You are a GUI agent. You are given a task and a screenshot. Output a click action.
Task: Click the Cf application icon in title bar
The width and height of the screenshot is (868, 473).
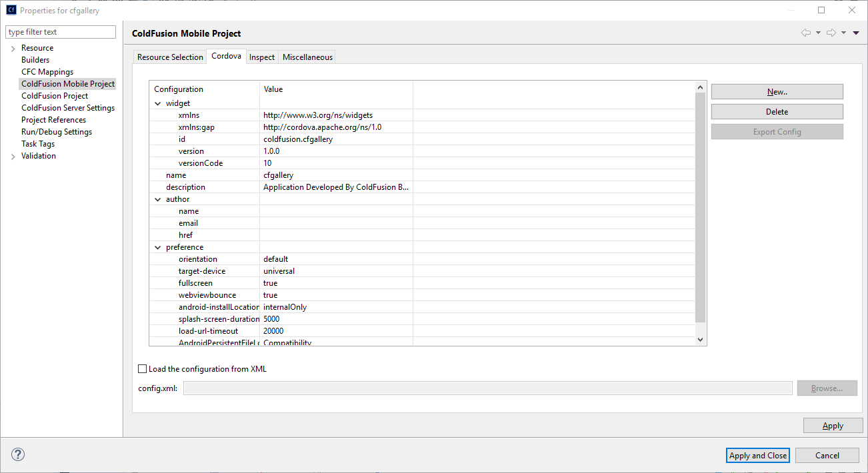[11, 10]
